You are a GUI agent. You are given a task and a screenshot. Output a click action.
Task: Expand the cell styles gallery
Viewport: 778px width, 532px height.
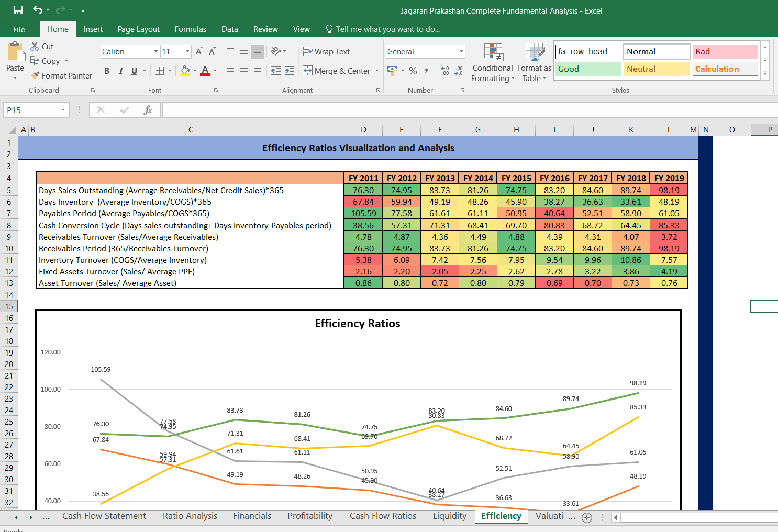coord(765,73)
